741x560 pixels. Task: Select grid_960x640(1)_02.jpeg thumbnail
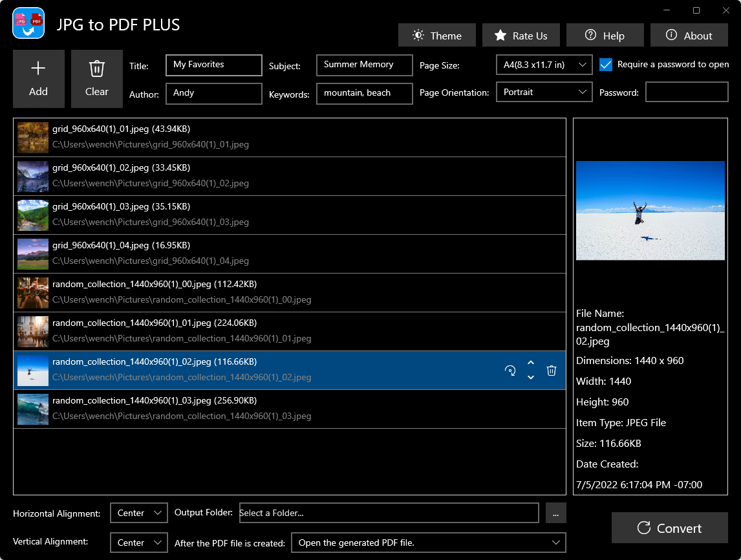tap(33, 177)
